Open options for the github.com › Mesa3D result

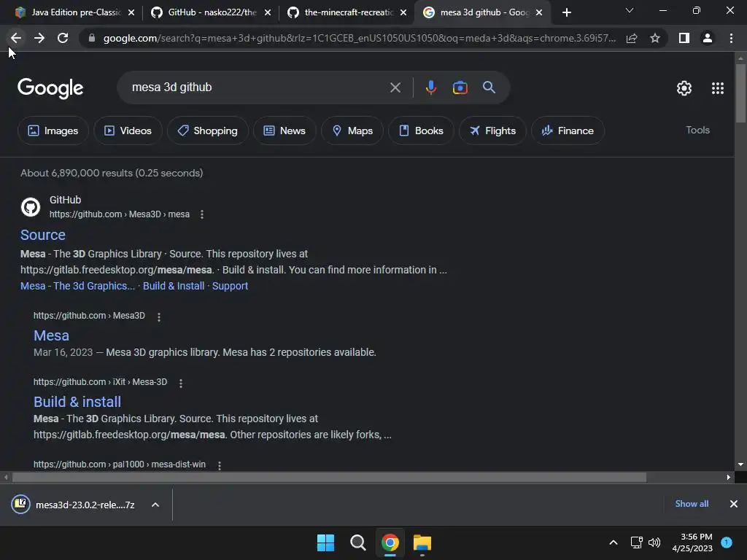159,316
